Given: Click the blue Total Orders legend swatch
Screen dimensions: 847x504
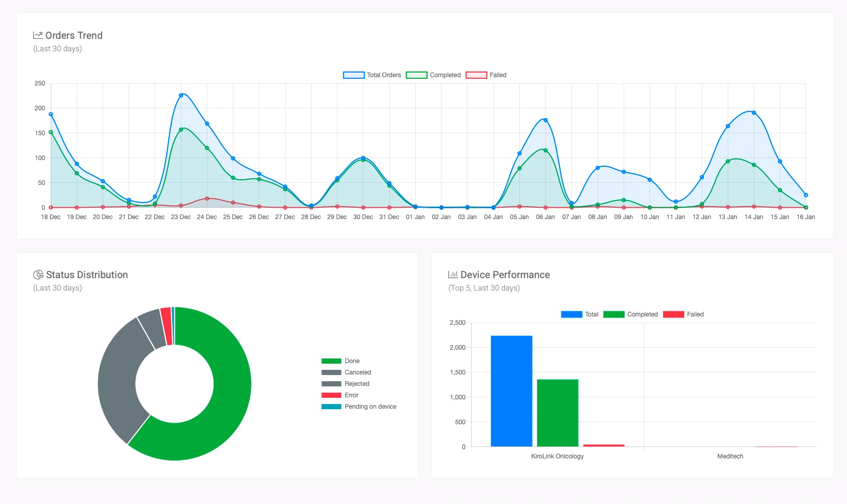Looking at the screenshot, I should pos(352,75).
